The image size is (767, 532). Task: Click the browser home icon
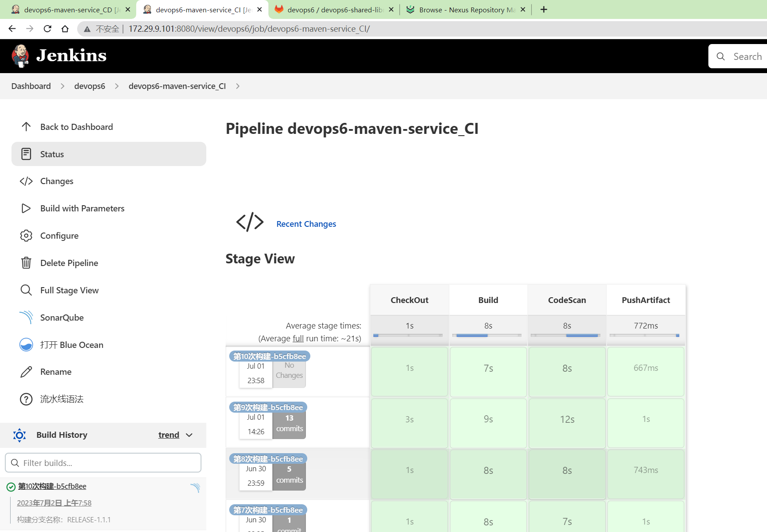click(65, 29)
